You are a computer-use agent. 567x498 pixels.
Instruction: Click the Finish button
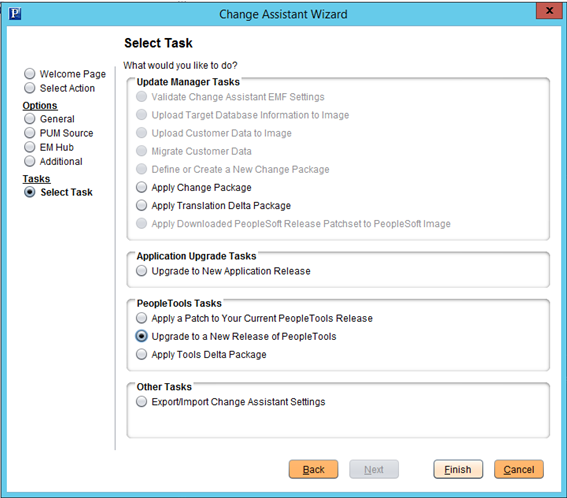[x=458, y=469]
